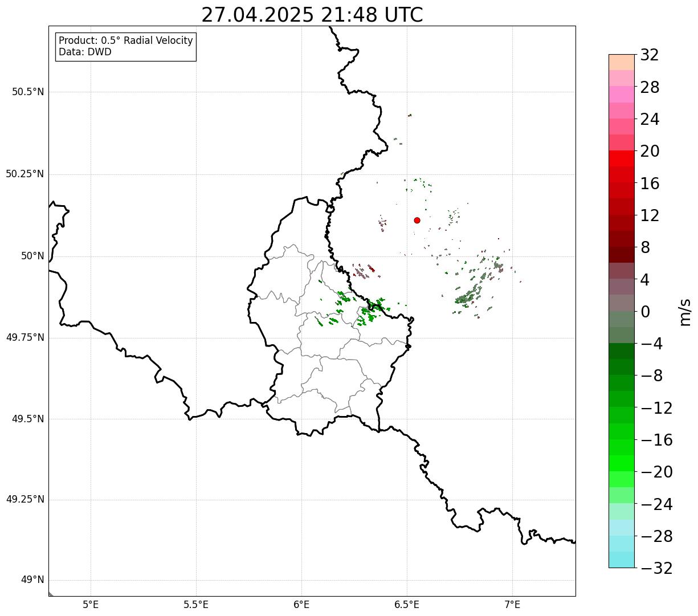Click the title 27.04.2025 21:48 UTC
This screenshot has width=698, height=616.
pos(312,15)
